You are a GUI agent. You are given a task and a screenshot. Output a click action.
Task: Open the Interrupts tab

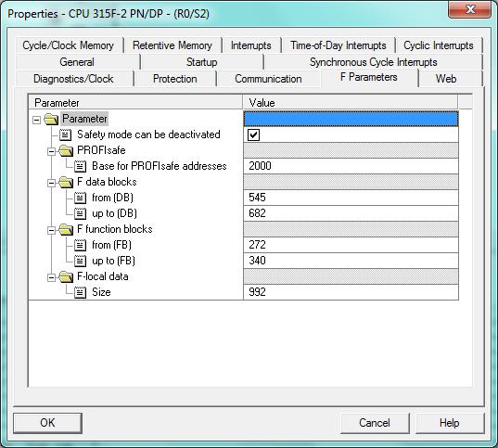point(251,45)
